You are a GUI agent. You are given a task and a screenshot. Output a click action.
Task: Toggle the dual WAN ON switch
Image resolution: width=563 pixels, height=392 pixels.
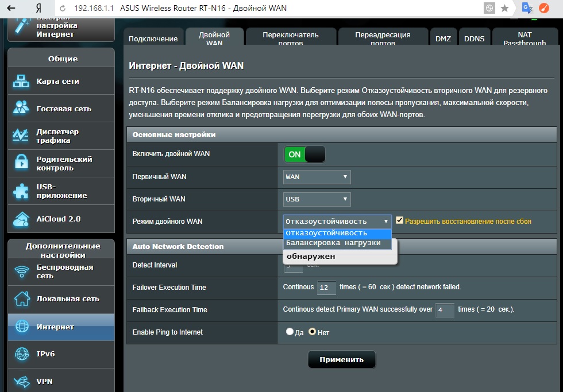(304, 154)
